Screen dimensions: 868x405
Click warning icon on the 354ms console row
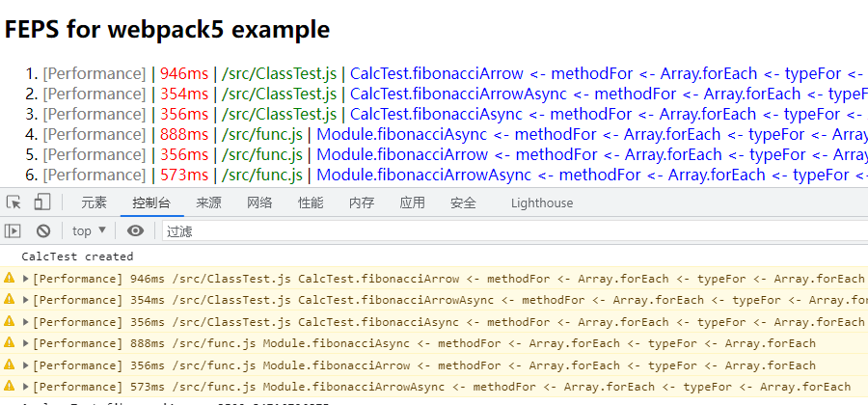pyautogui.click(x=9, y=299)
